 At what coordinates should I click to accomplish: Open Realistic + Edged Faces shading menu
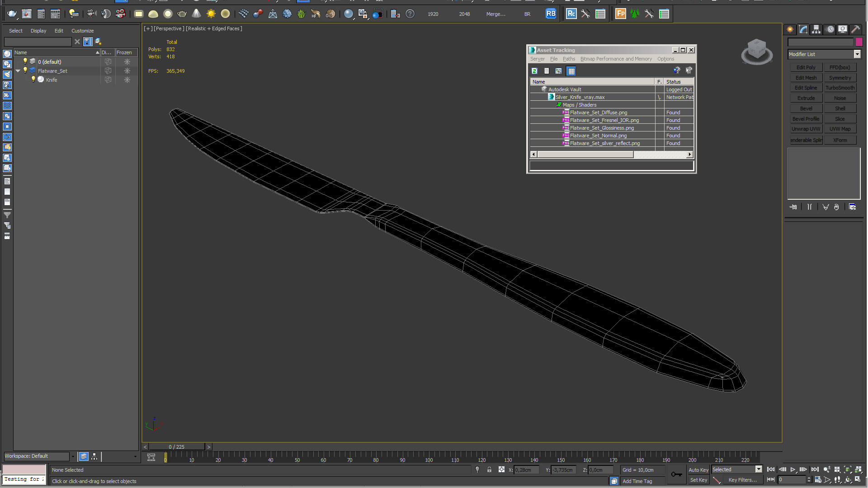[x=214, y=28]
